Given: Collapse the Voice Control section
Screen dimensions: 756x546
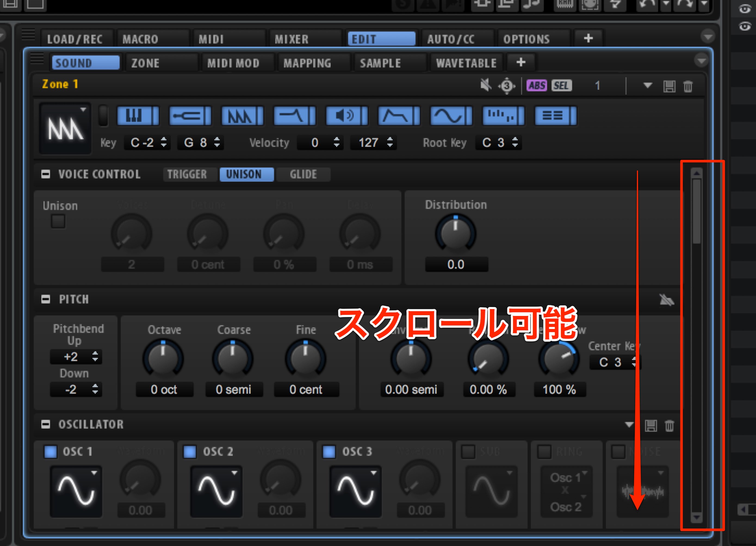Looking at the screenshot, I should pyautogui.click(x=46, y=174).
